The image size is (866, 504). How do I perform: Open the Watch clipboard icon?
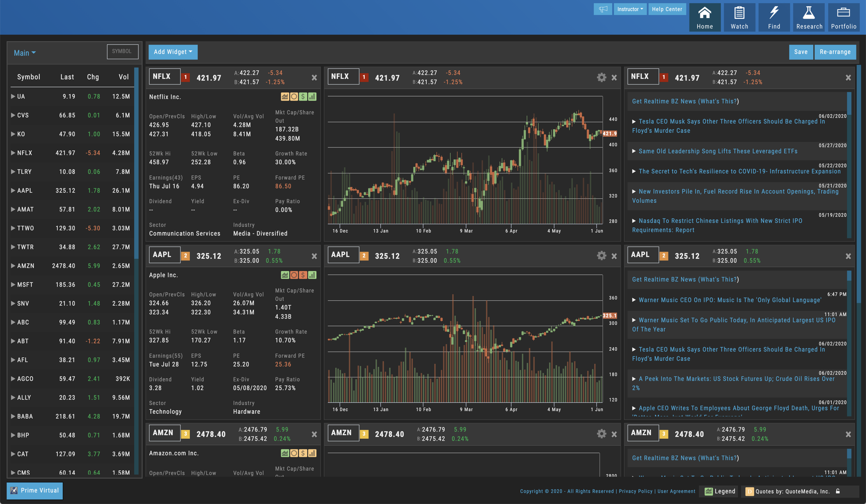tap(739, 17)
